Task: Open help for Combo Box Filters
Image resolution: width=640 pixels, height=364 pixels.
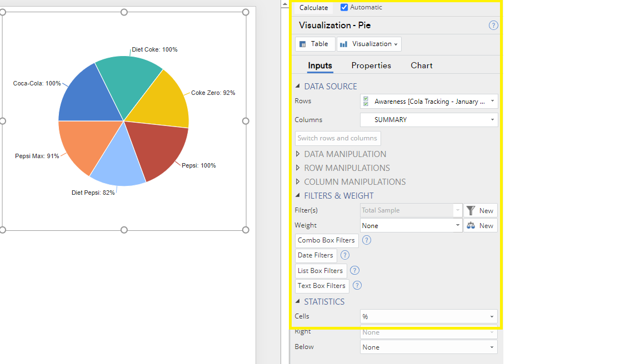Action: 366,240
